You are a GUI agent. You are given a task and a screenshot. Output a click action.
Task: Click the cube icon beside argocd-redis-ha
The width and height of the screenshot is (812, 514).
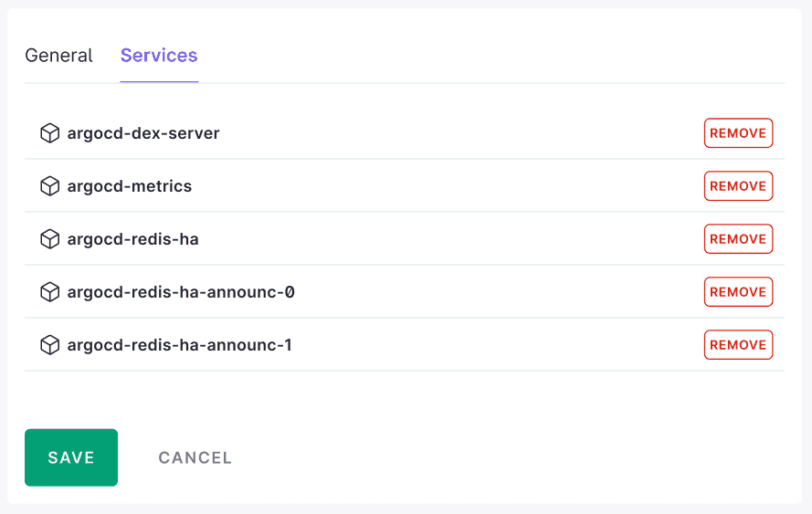pos(49,239)
